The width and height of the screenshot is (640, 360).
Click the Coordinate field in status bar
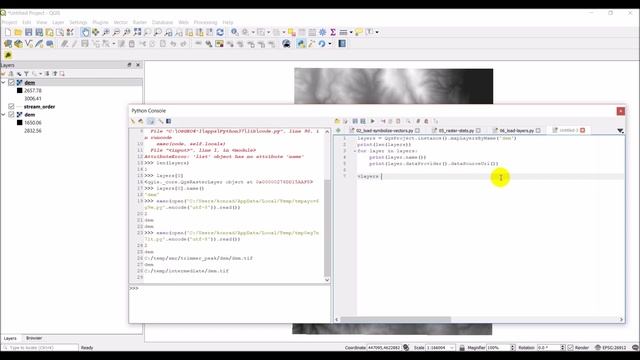[384, 347]
